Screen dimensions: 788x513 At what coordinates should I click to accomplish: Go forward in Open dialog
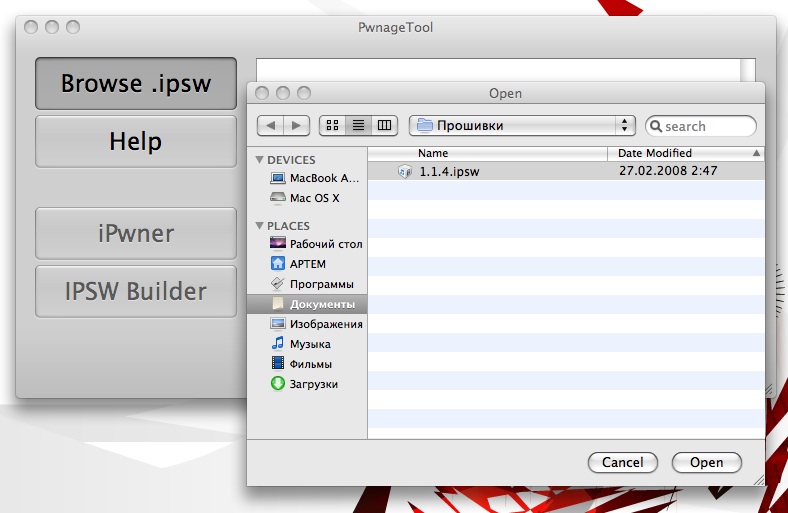297,126
